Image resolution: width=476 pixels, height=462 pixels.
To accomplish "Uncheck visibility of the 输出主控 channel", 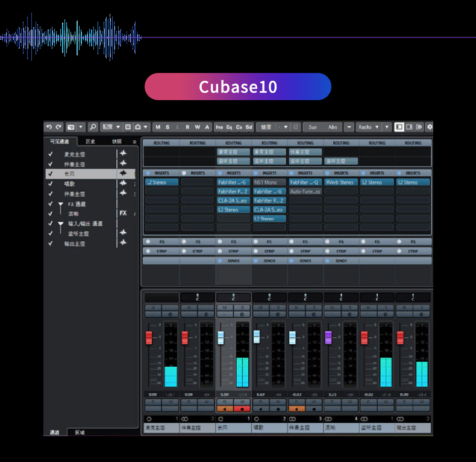I will point(51,243).
